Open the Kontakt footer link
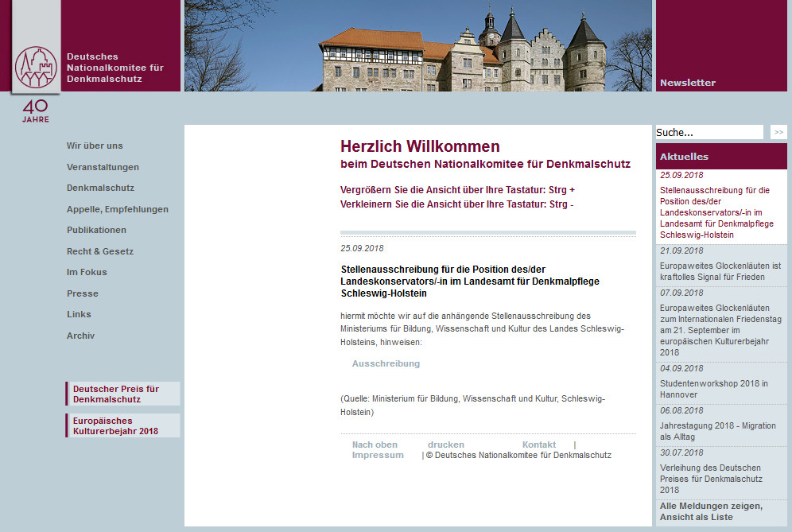 [539, 445]
